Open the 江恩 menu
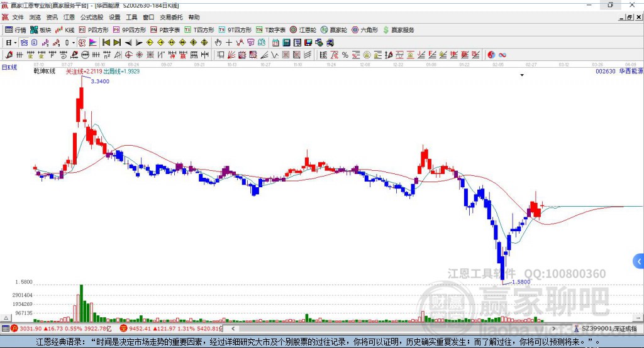Screen dimensions: 644x348 tap(69, 17)
